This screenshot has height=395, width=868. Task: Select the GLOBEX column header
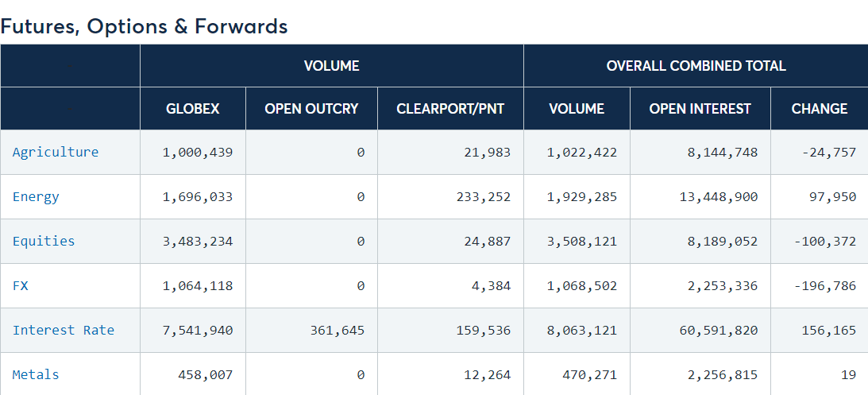pyautogui.click(x=193, y=109)
